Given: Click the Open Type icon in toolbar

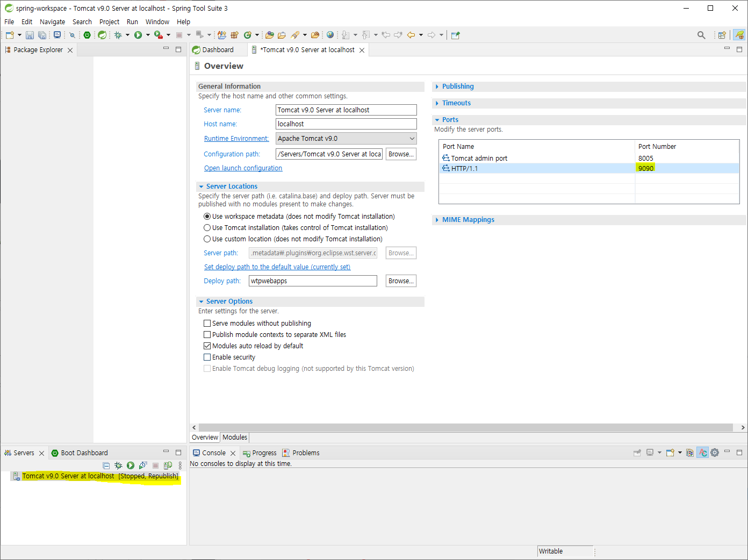Looking at the screenshot, I should (x=269, y=35).
